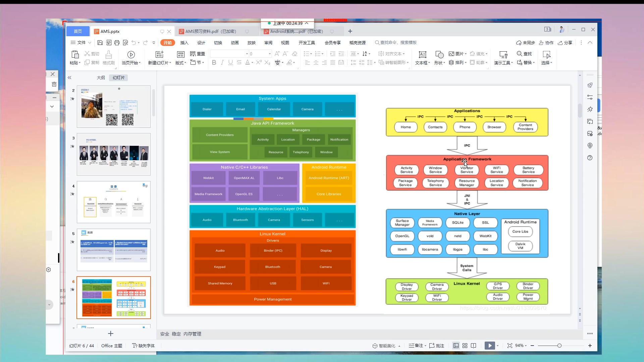Open the 插入 ribbon tab
This screenshot has width=644, height=362.
pyautogui.click(x=184, y=43)
